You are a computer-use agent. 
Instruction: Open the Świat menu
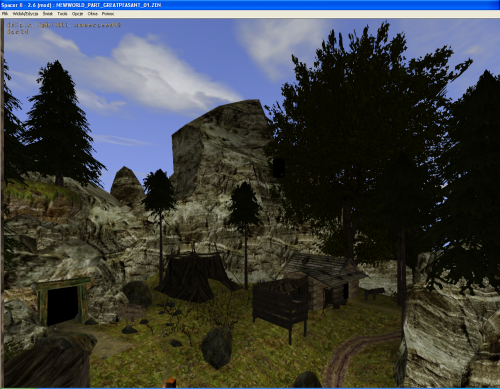click(x=48, y=14)
